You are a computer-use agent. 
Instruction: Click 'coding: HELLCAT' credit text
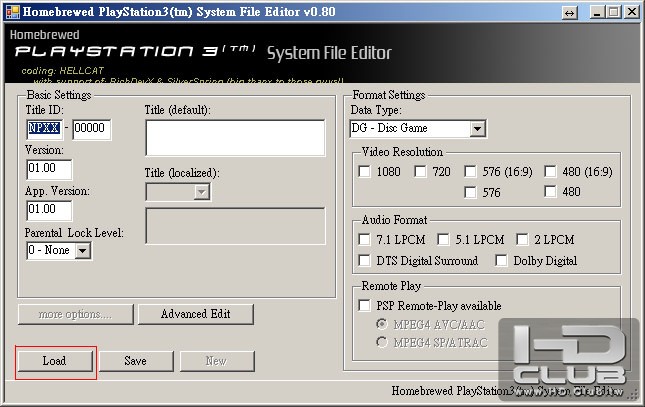click(x=63, y=70)
